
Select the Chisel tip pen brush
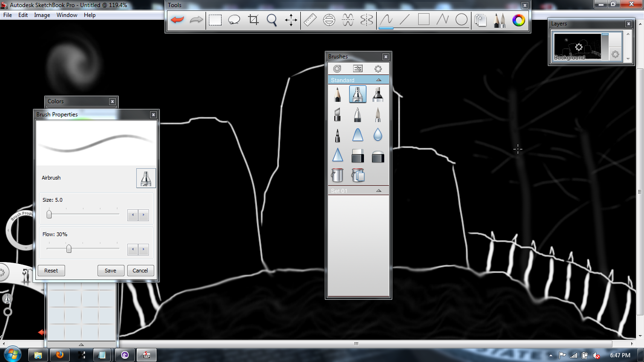click(338, 115)
